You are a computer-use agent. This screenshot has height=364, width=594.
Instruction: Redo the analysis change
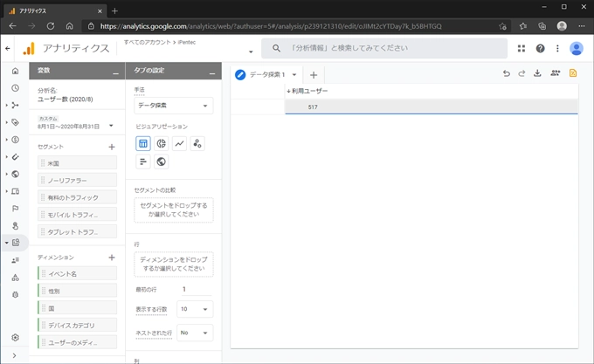tap(521, 73)
